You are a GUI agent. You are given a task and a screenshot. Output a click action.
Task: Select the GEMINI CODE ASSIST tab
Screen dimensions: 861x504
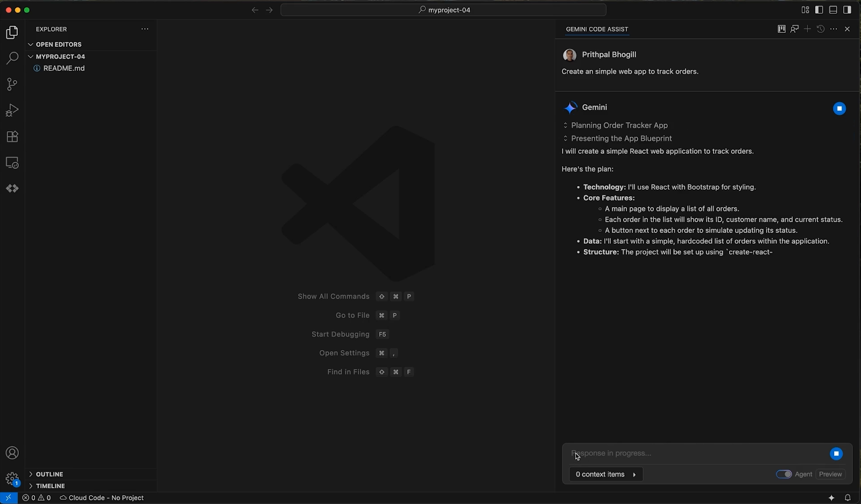point(597,29)
